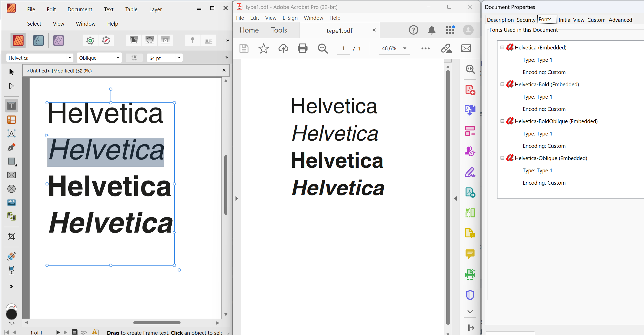
Task: Click the star bookmark icon in Acrobat
Action: pos(263,48)
